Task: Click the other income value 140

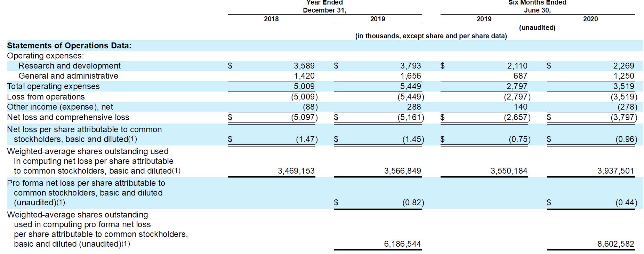Action: tap(521, 107)
